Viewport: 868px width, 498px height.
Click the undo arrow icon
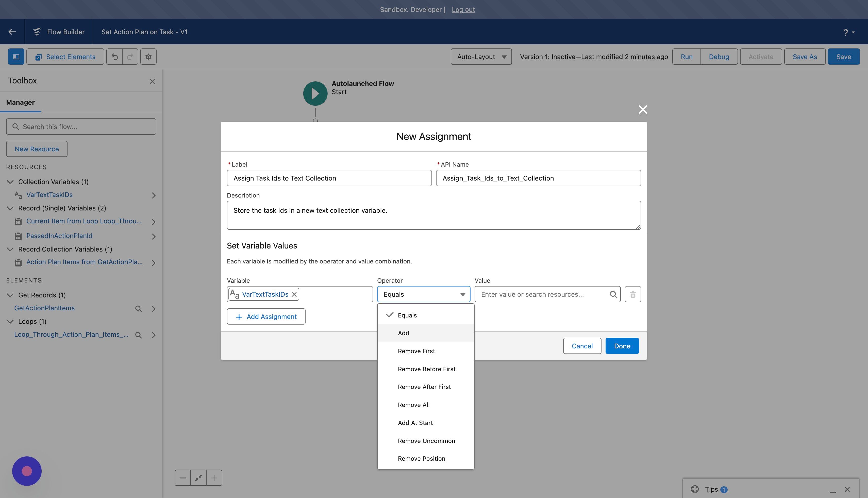point(115,57)
